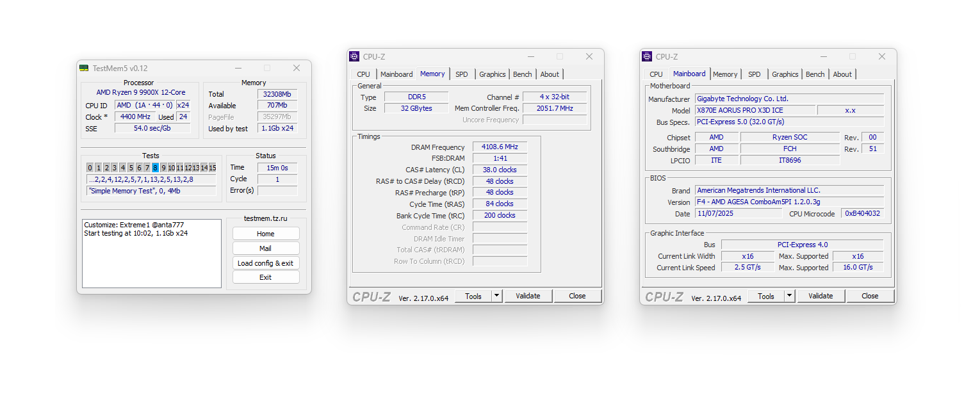Close the TestMem5 window with the X icon
980x397 pixels.
(296, 68)
